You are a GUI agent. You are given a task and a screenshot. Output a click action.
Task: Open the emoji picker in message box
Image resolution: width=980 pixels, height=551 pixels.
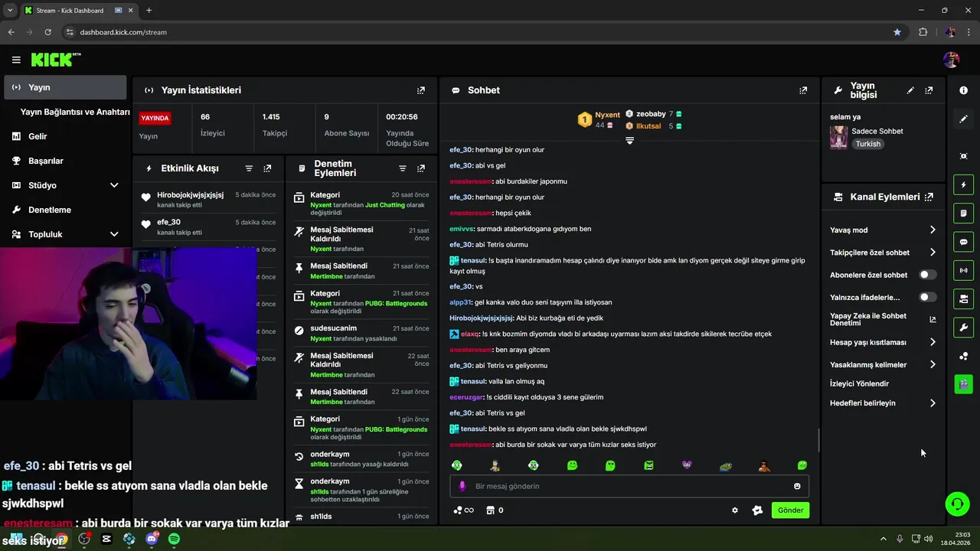point(797,486)
